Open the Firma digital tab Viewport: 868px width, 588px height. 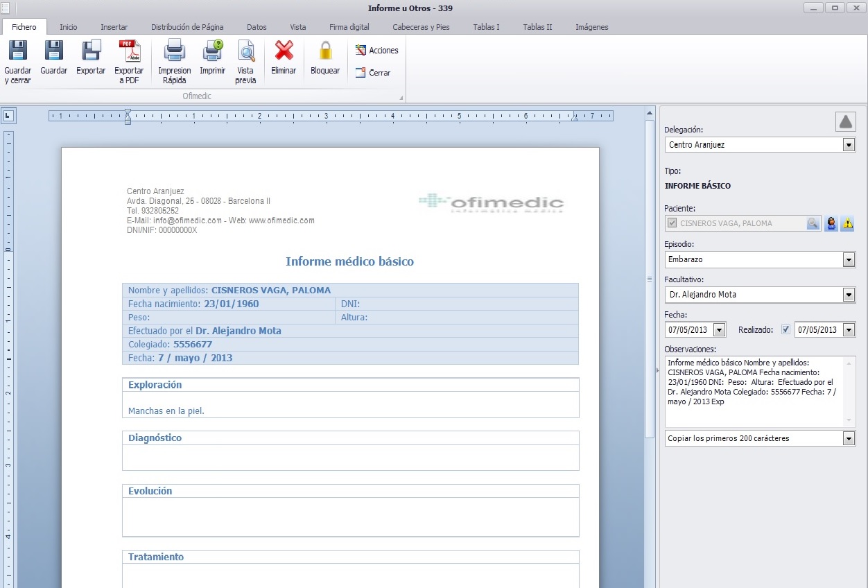[x=349, y=27]
